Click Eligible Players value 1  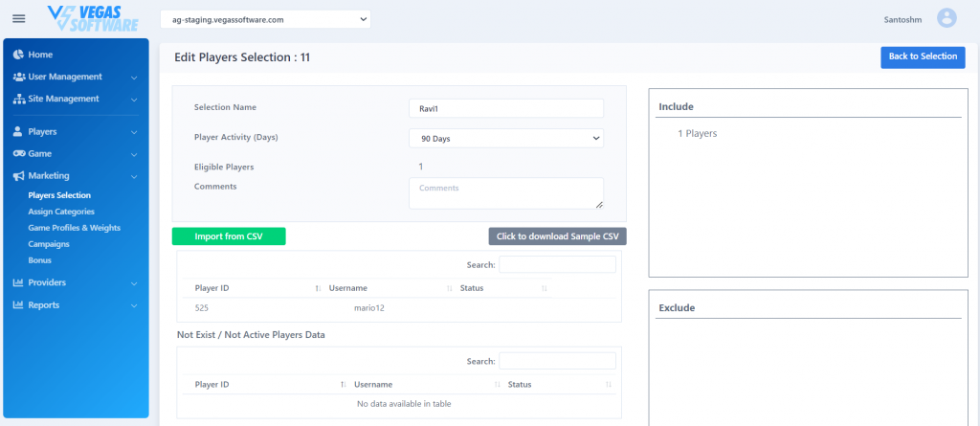(x=421, y=167)
